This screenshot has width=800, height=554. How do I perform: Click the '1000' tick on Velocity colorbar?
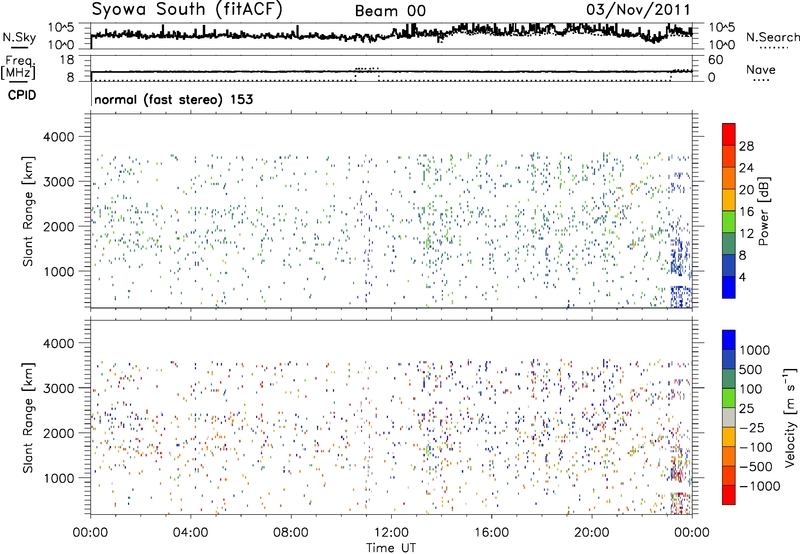tap(755, 350)
